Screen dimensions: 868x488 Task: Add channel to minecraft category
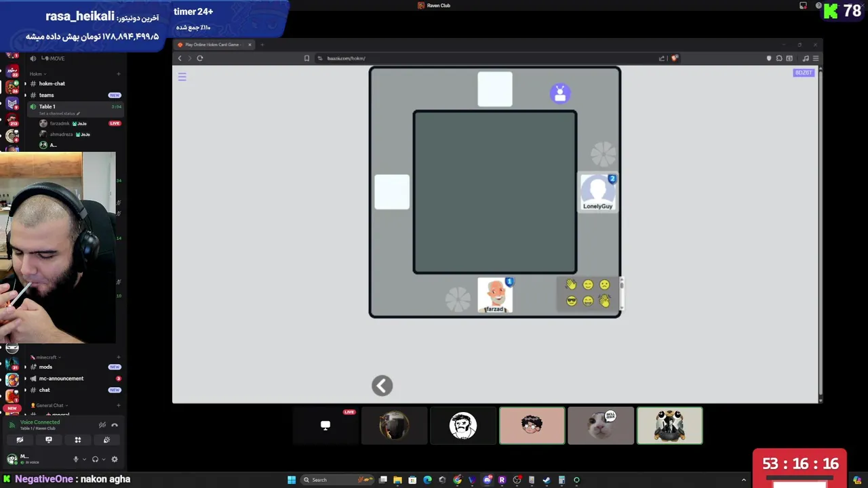pyautogui.click(x=118, y=357)
